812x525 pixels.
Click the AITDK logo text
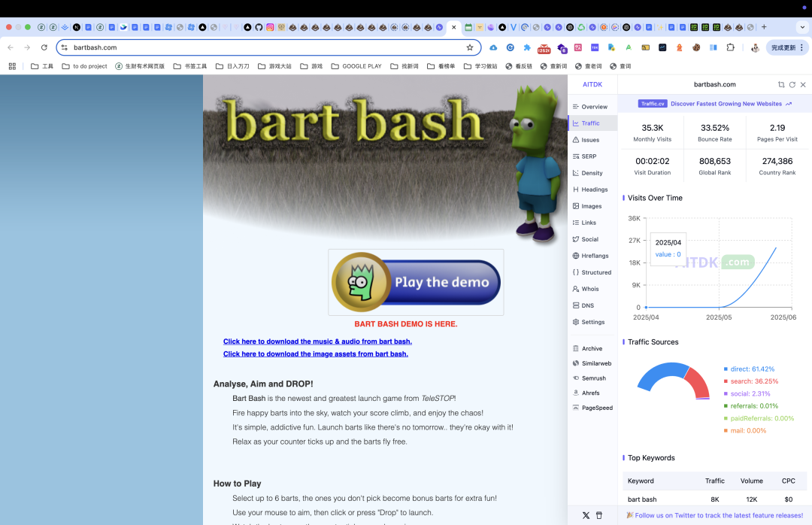[592, 84]
